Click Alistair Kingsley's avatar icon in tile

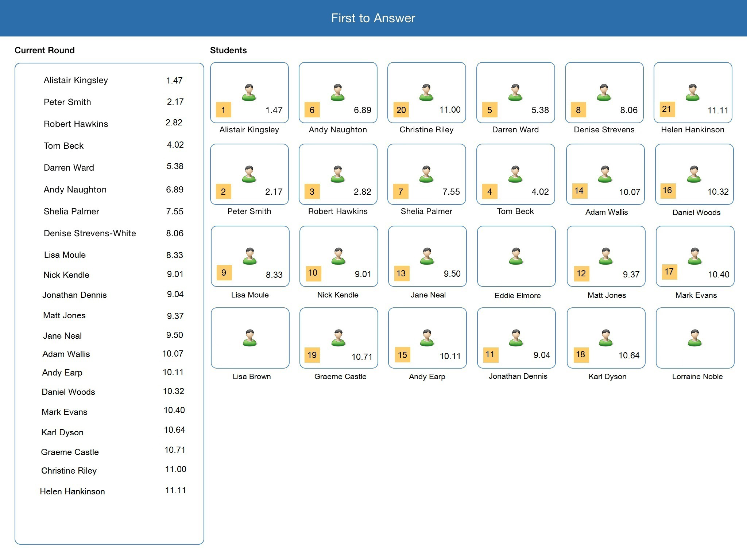[x=249, y=92]
